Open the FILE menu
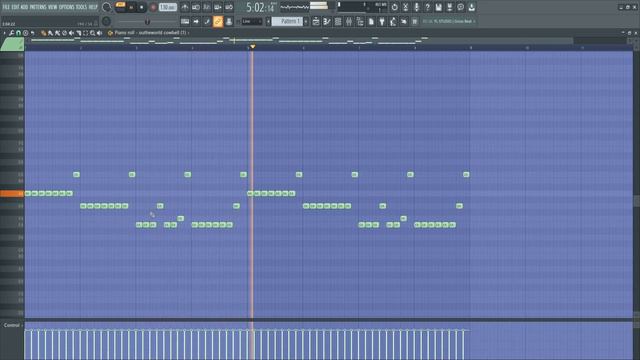 (x=6, y=7)
